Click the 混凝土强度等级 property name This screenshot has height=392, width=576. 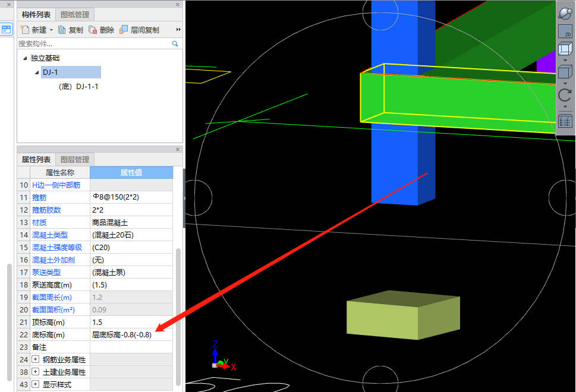pyautogui.click(x=57, y=248)
